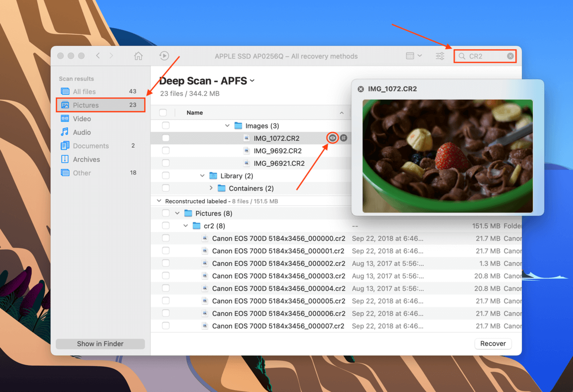Switch to Documents category in sidebar
The width and height of the screenshot is (573, 392).
[91, 146]
